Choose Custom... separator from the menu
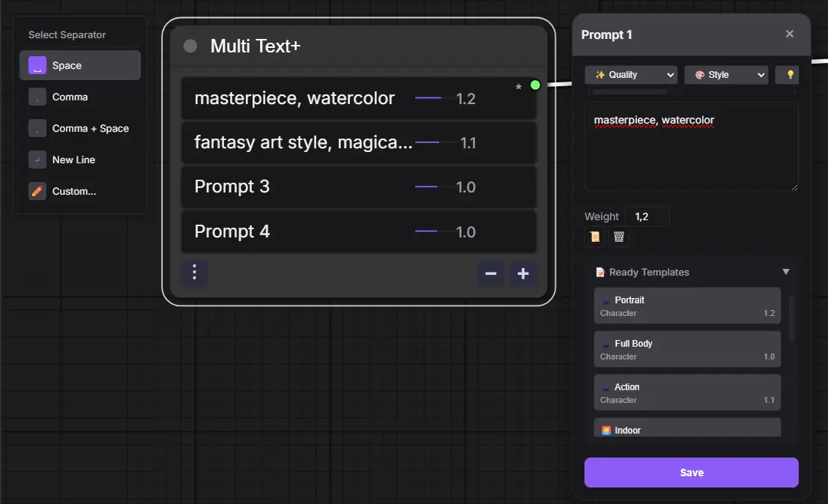The height and width of the screenshot is (504, 828). (x=80, y=192)
